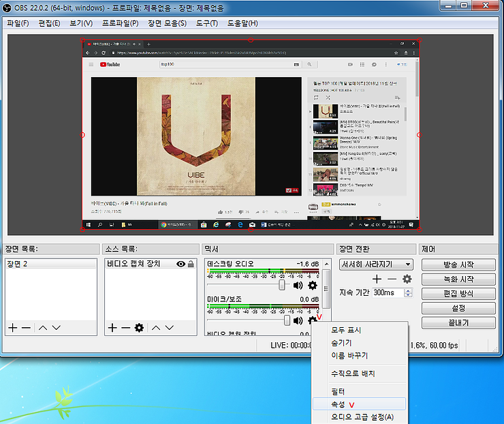Screen dimensions: 504x424
Task: Open the 장면 모음(S) menu
Action: click(167, 23)
